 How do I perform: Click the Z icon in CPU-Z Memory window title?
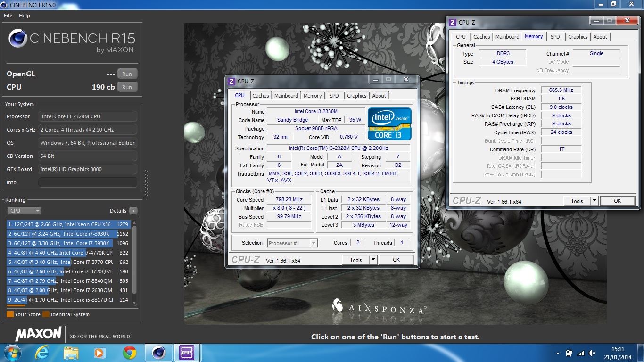click(453, 23)
